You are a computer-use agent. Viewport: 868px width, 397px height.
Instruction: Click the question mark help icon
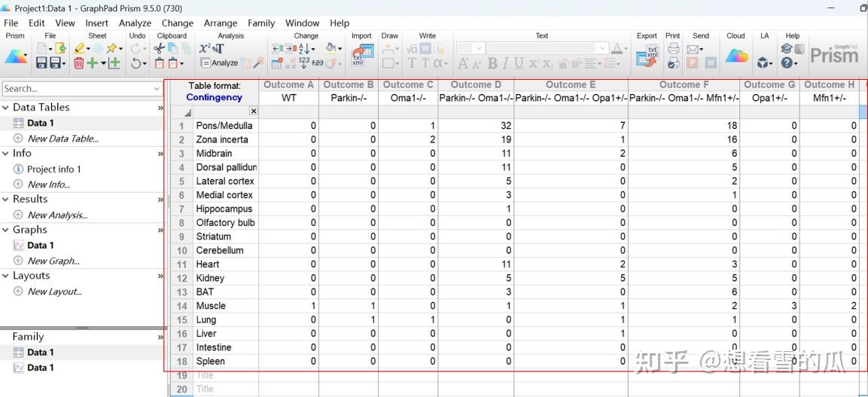[x=786, y=63]
